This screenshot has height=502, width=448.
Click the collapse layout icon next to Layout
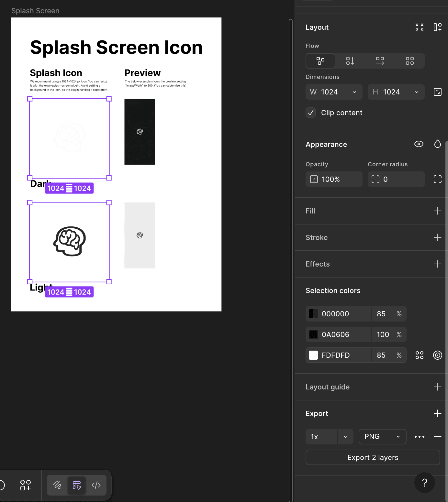(420, 27)
